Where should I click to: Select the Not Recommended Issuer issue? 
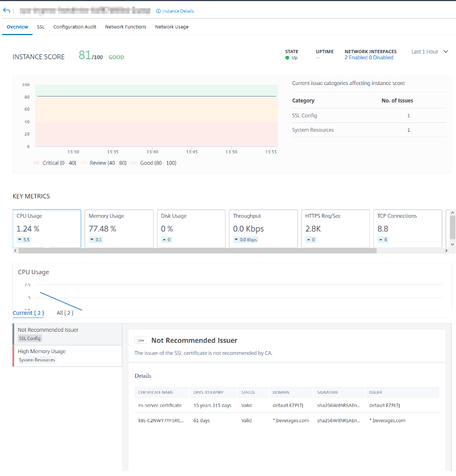(67, 334)
